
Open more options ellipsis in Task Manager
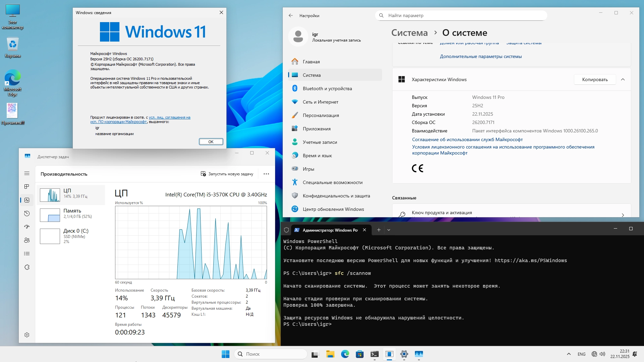click(266, 174)
